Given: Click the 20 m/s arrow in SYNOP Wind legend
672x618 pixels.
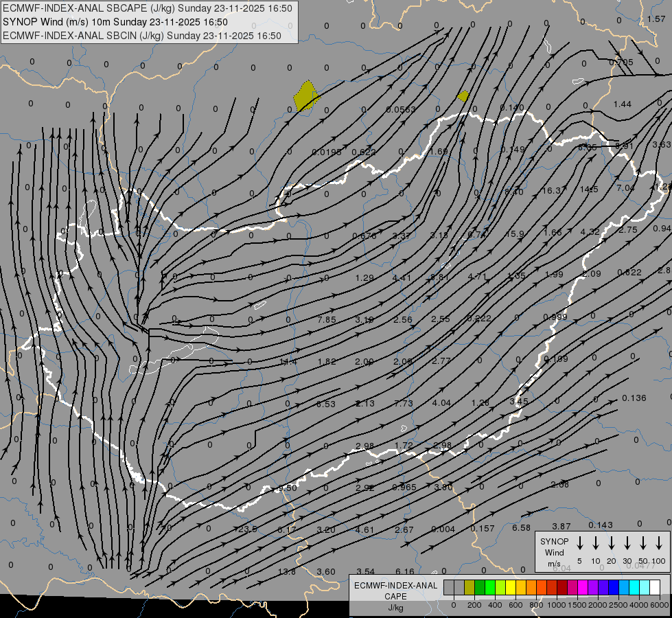Looking at the screenshot, I should click(x=612, y=543).
